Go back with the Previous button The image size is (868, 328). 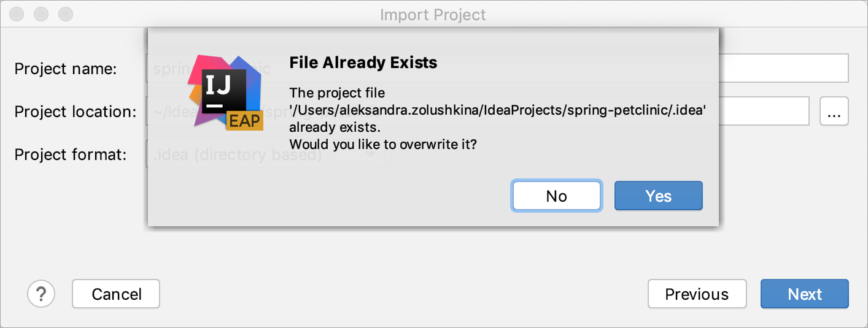[697, 294]
